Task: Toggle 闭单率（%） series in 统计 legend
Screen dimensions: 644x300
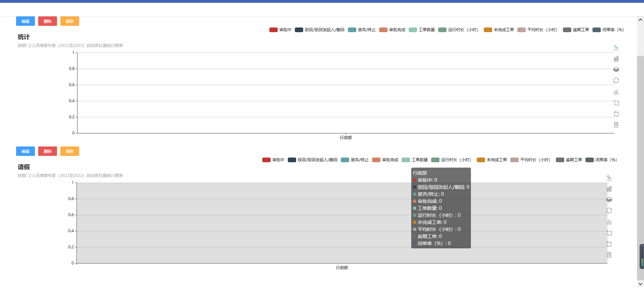Action: pos(609,30)
